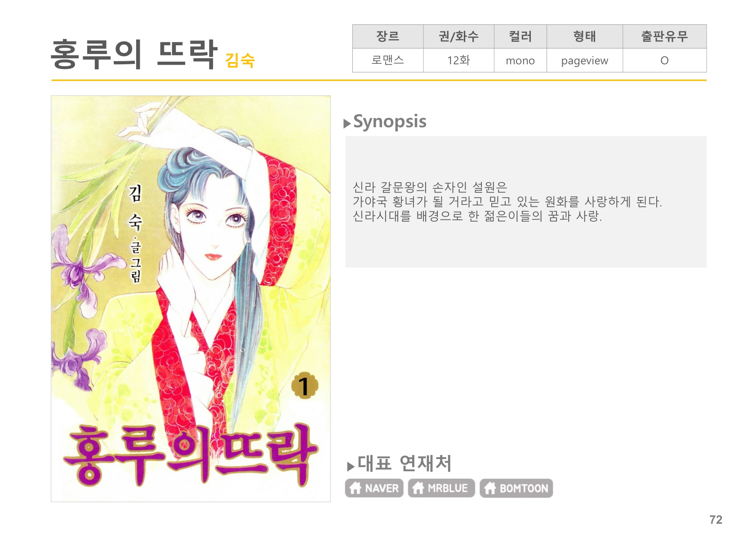Select the pageview cell

[x=584, y=60]
